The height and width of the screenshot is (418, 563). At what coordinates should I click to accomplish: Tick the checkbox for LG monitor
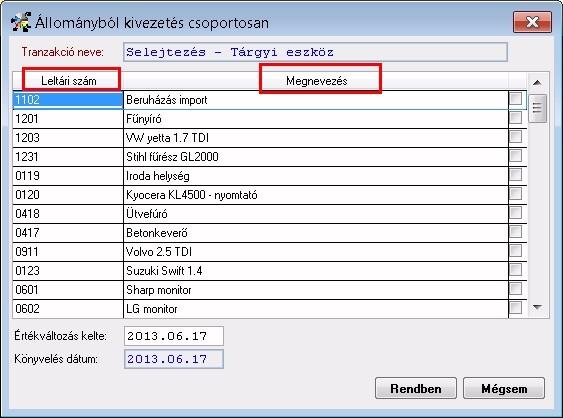click(x=516, y=308)
